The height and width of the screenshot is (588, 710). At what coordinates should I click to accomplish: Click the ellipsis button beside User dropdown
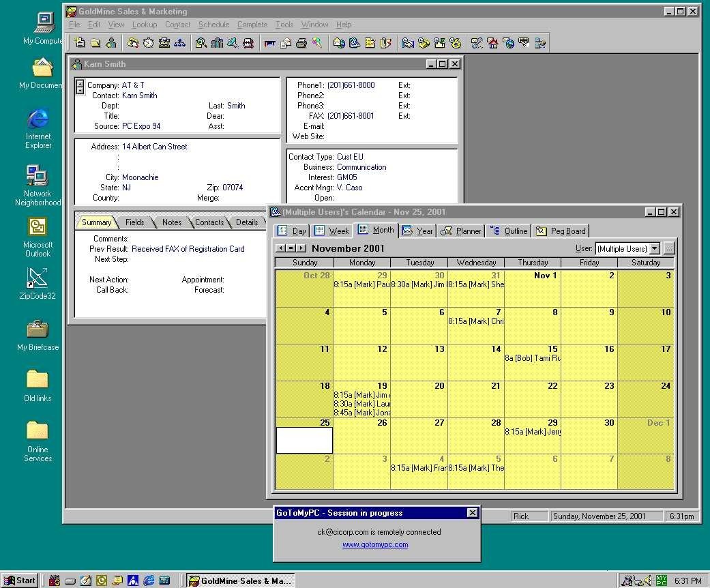pos(669,249)
